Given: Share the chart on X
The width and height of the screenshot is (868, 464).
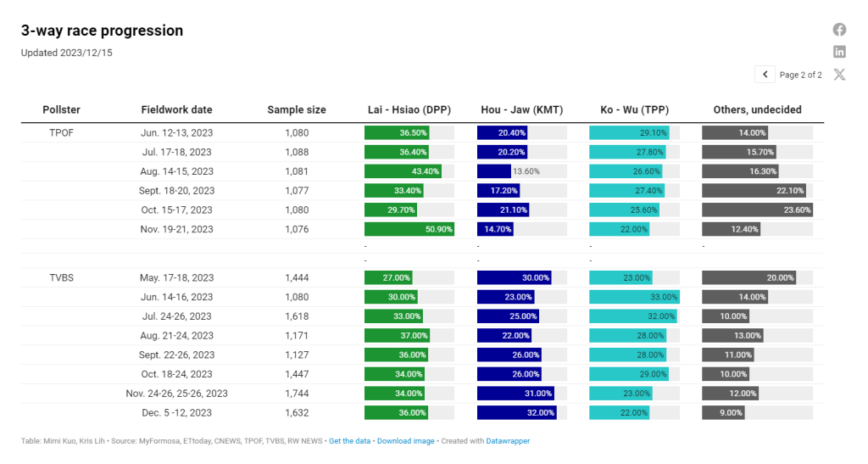Looking at the screenshot, I should tap(839, 75).
